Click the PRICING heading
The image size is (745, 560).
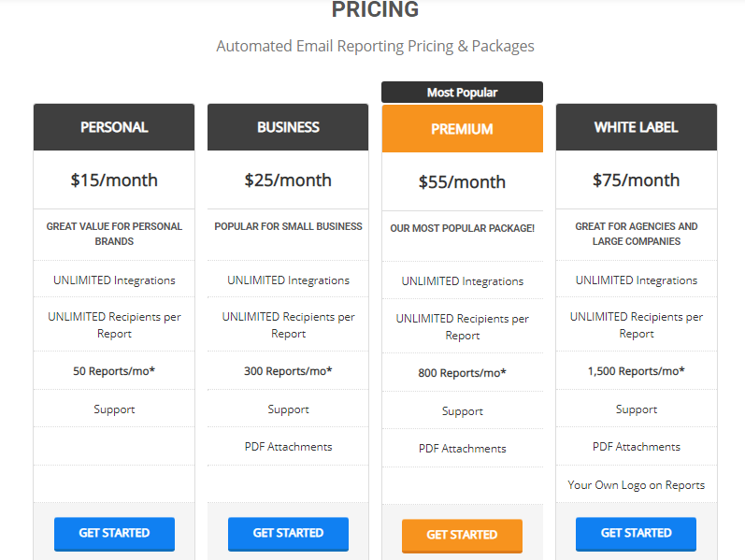376,9
